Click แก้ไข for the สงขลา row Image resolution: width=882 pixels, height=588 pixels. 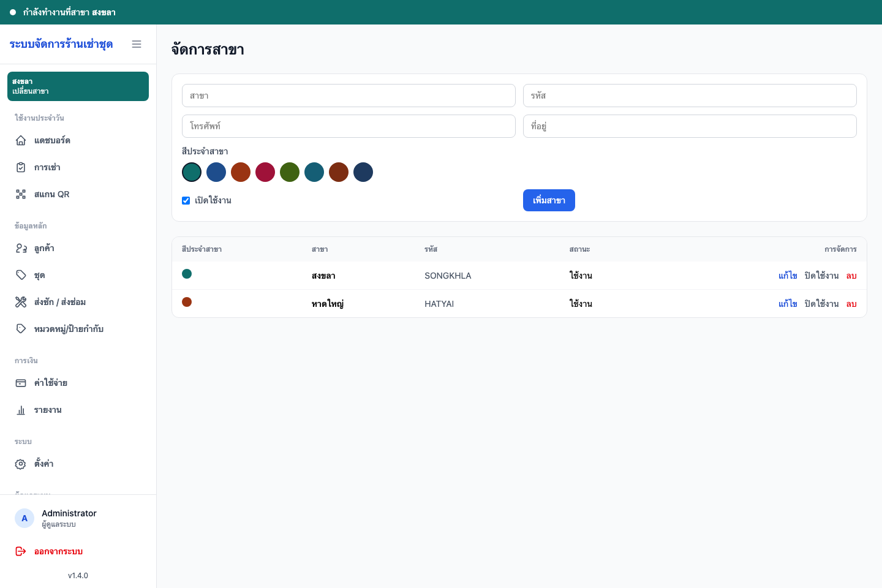(788, 276)
